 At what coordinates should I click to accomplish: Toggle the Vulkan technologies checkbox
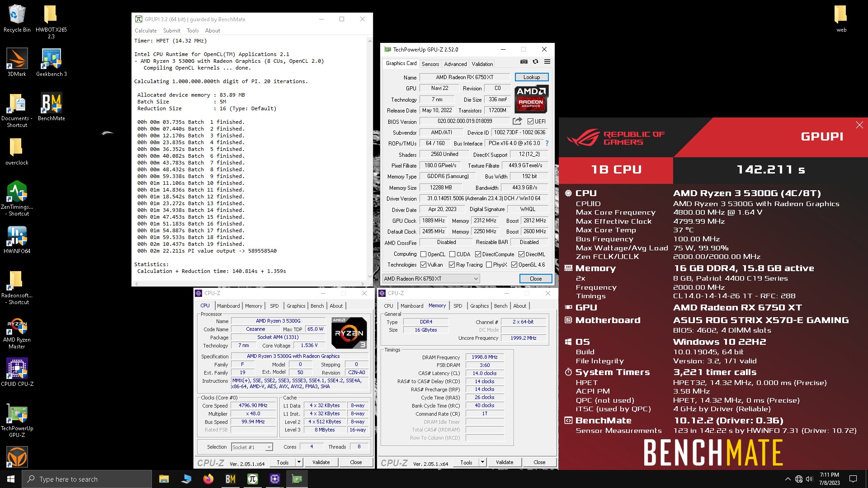click(424, 265)
